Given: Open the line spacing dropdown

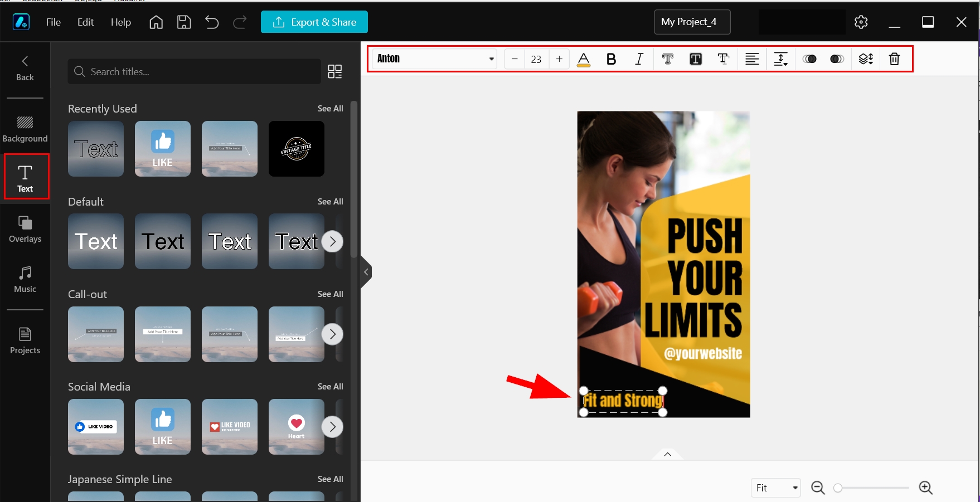Looking at the screenshot, I should [x=780, y=59].
